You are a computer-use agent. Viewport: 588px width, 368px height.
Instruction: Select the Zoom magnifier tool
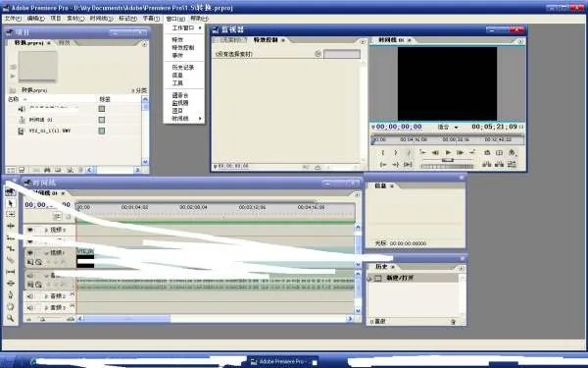pos(10,318)
